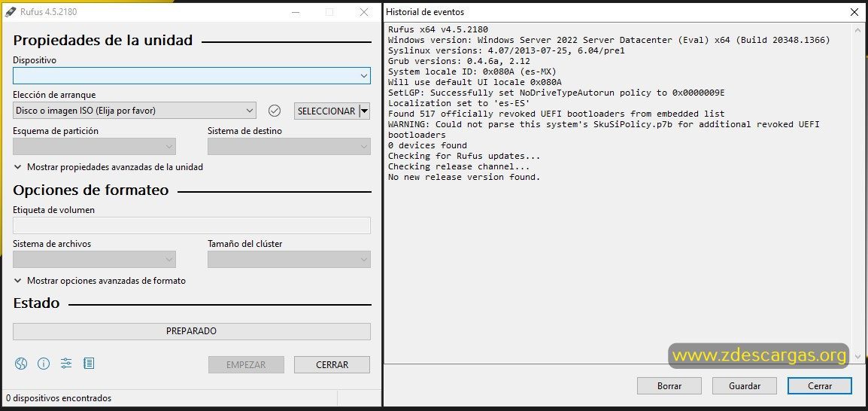Click the log scrollbar up arrow
868x411 pixels.
(858, 29)
